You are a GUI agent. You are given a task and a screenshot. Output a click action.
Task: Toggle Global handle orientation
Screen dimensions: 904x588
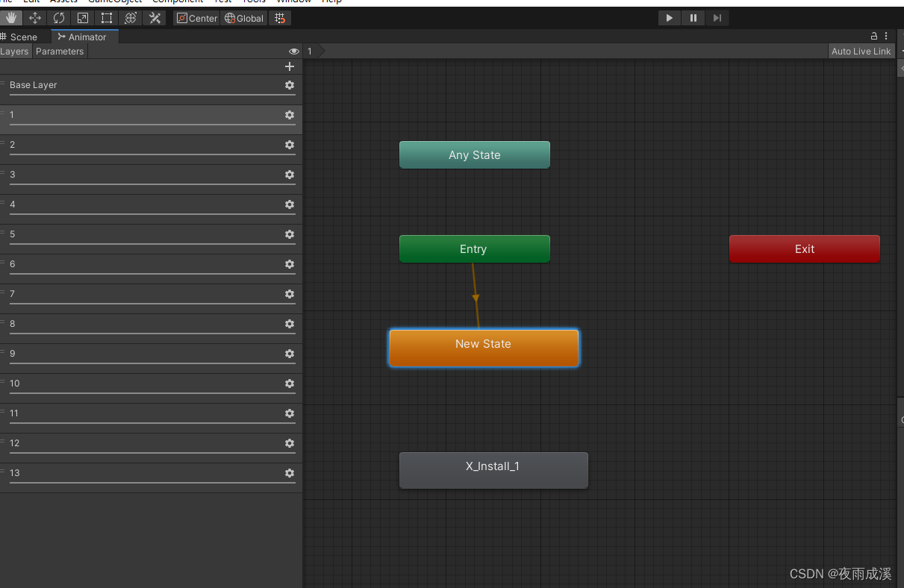(243, 18)
